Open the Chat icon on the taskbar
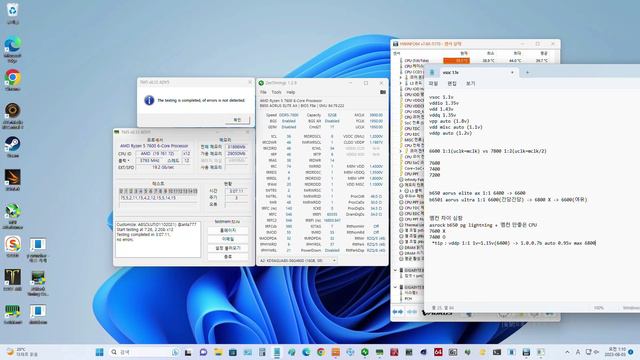 pos(203,352)
